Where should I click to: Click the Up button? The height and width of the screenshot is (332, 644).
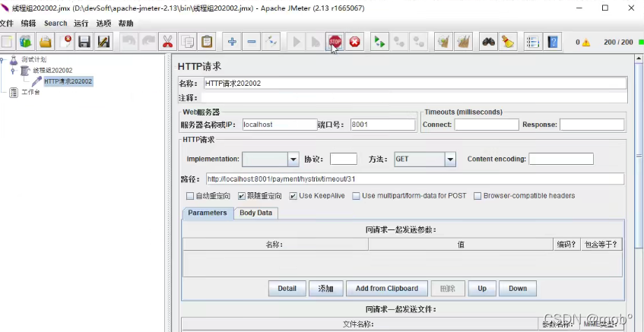point(482,289)
